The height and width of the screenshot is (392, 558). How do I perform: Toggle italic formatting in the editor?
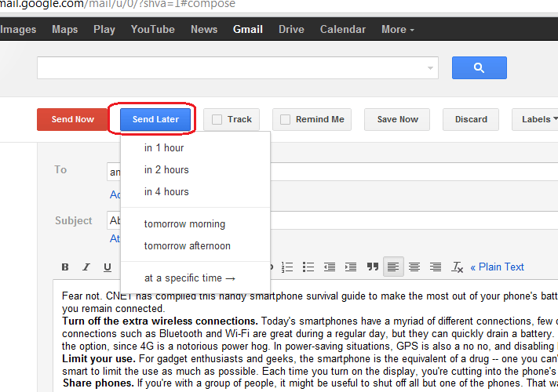[86, 267]
